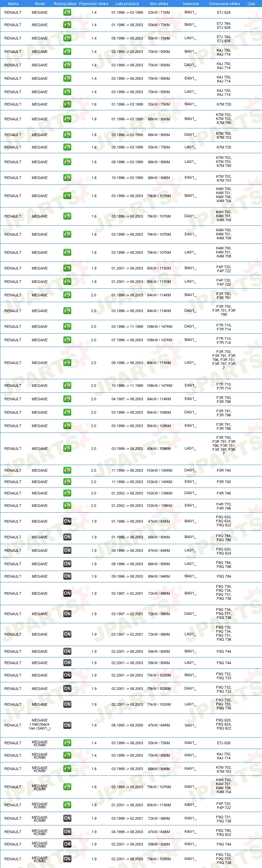Click the 'SA0/1_' body type cell
Image resolution: width=262 pixels, height=868 pixels.
coord(190,725)
